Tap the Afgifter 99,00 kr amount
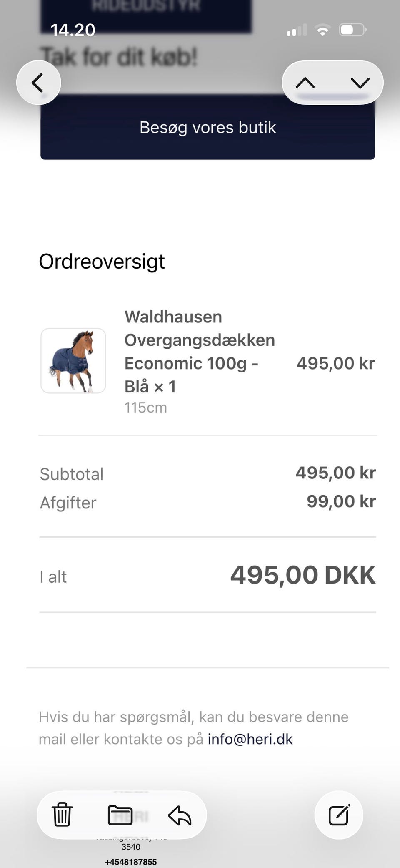This screenshot has height=868, width=400. click(341, 501)
